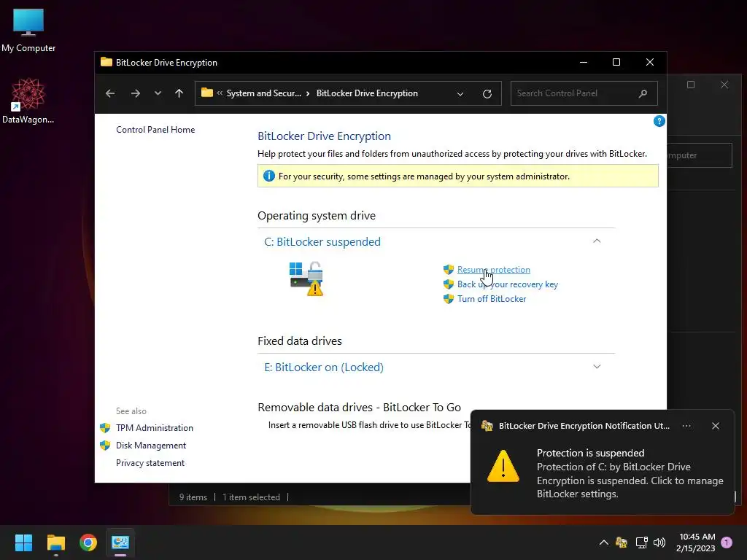Click BitLocker tray icon
The width and height of the screenshot is (747, 560).
tap(622, 542)
